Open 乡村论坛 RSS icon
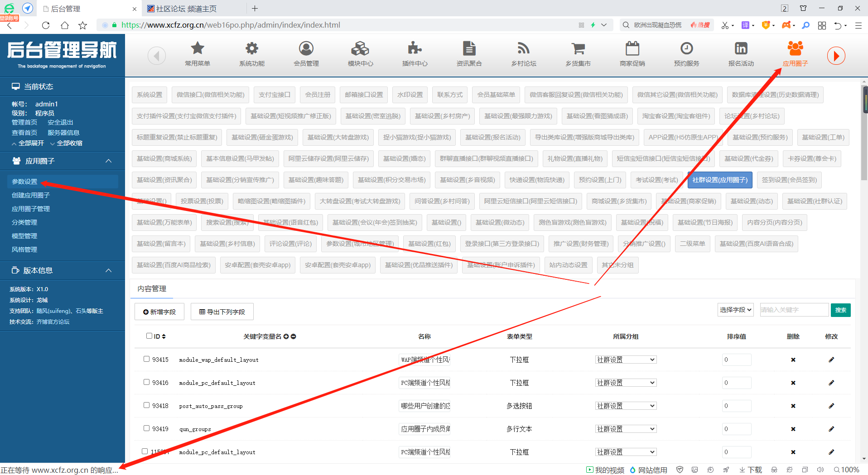Image resolution: width=868 pixels, height=475 pixels. [x=523, y=48]
